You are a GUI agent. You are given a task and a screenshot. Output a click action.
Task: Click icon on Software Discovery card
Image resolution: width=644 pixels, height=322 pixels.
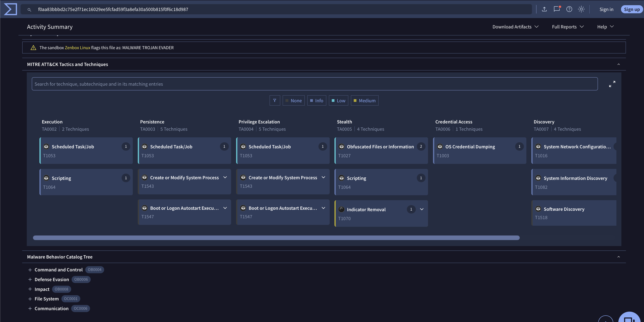(538, 209)
